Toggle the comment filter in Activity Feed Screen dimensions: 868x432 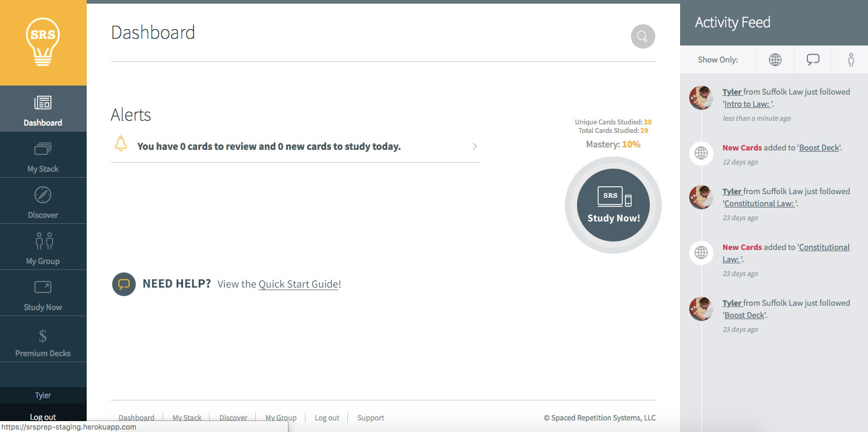(x=812, y=59)
